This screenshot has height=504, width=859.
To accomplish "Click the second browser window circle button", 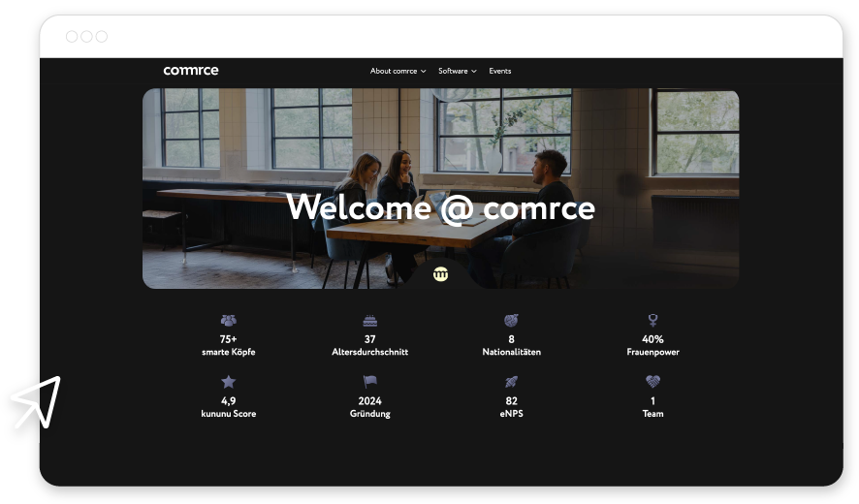I will pos(86,36).
